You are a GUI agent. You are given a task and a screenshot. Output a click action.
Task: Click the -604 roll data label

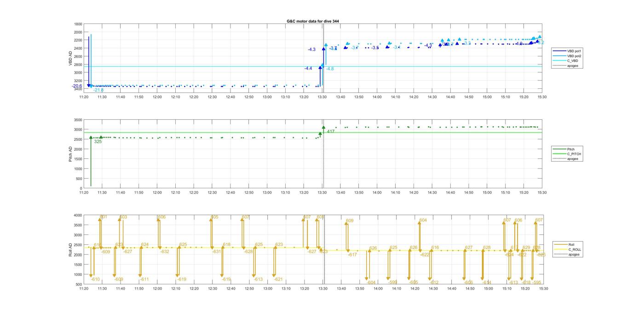(371, 283)
